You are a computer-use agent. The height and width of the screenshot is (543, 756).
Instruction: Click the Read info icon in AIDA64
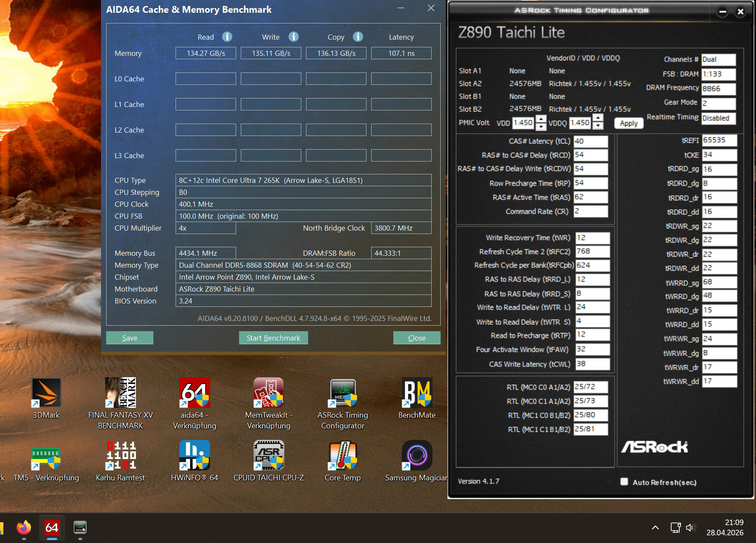pyautogui.click(x=227, y=37)
